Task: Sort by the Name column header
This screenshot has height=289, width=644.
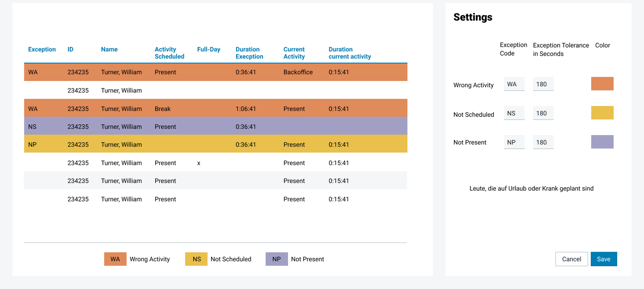Action: (109, 50)
